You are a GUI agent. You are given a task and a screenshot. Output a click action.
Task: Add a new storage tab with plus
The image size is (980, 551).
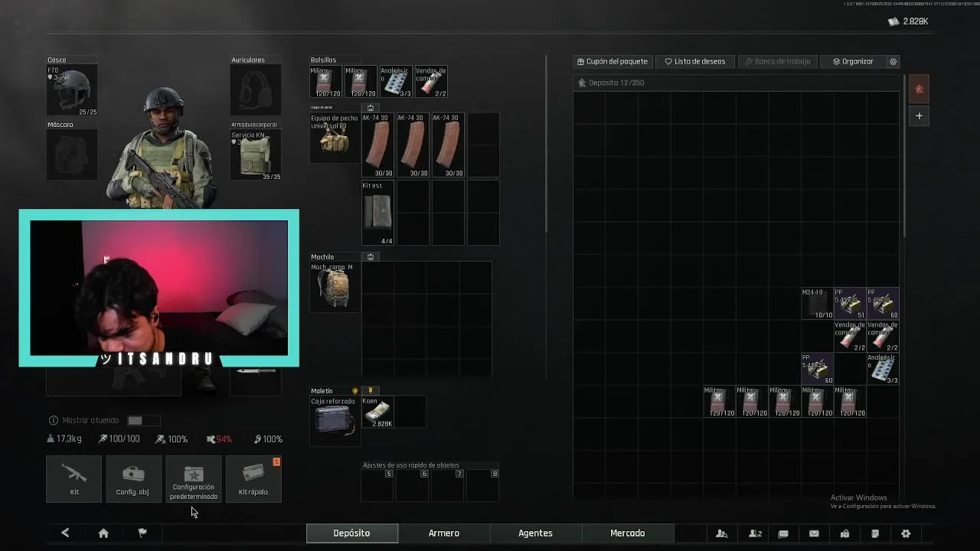[x=920, y=116]
